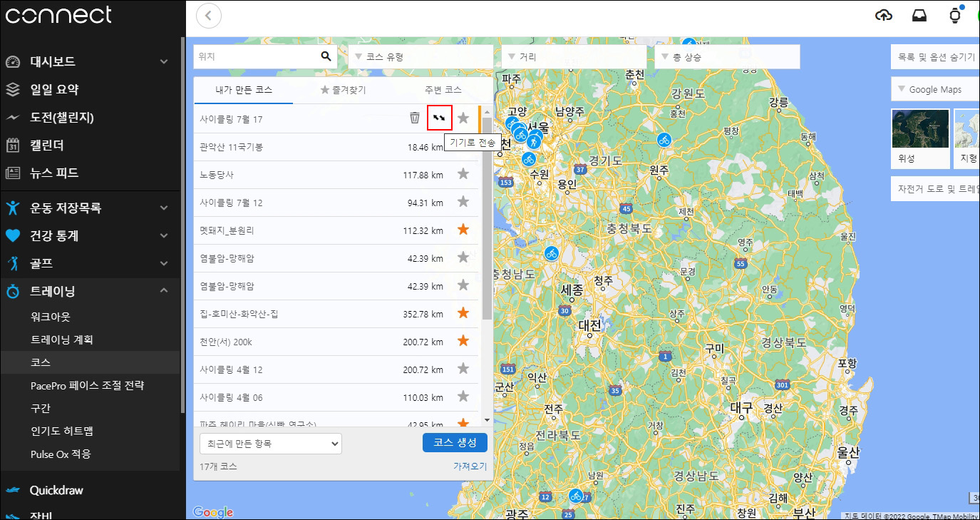This screenshot has height=520, width=980.
Task: Click the 골프 golfer icon
Action: [13, 264]
